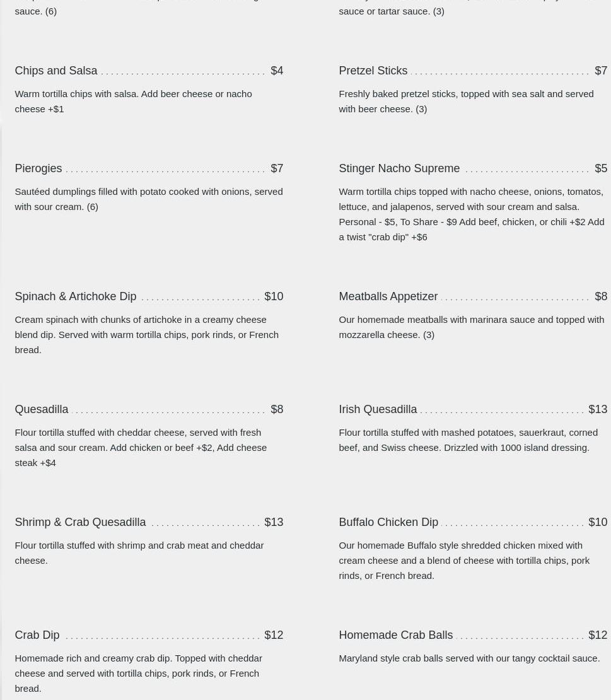
Task: Click the Chips and Salsa item title
Action: click(x=56, y=71)
